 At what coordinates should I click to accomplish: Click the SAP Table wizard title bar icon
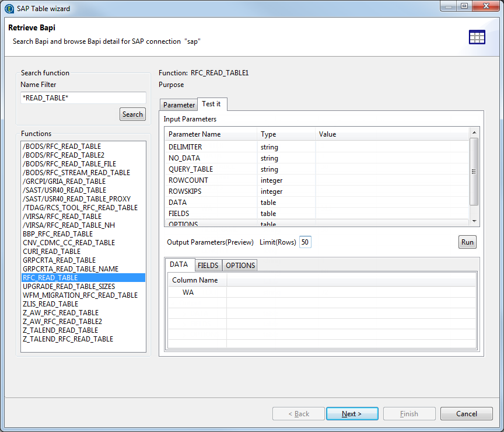click(x=9, y=7)
